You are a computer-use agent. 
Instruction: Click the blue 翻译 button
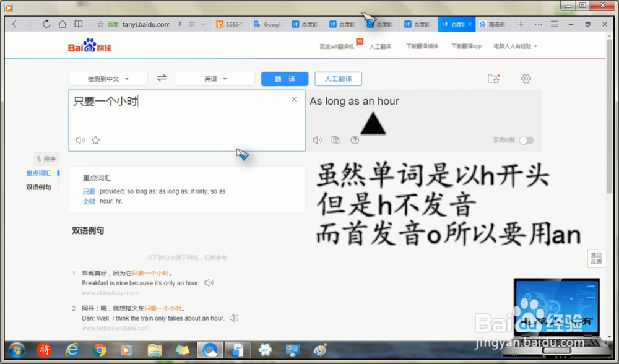pyautogui.click(x=285, y=79)
